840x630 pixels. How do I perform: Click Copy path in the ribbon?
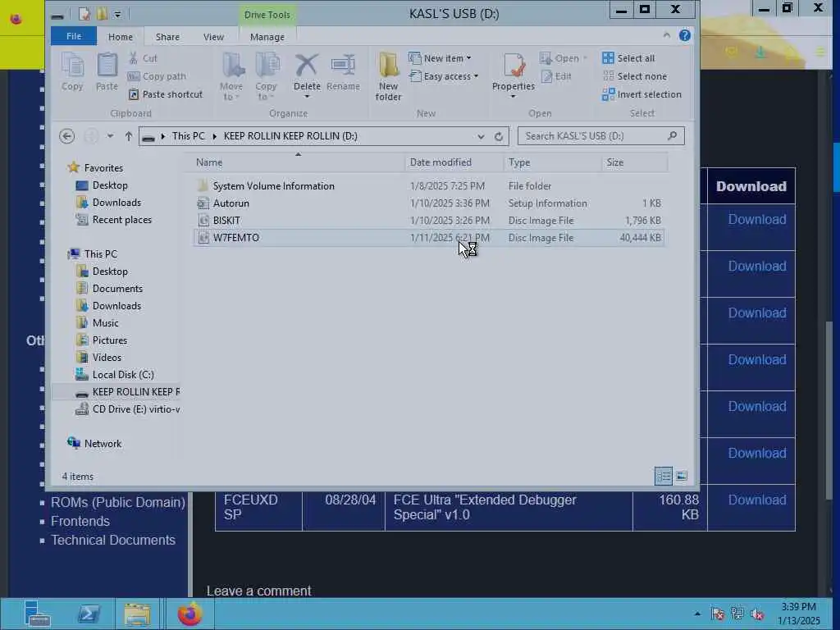(157, 76)
